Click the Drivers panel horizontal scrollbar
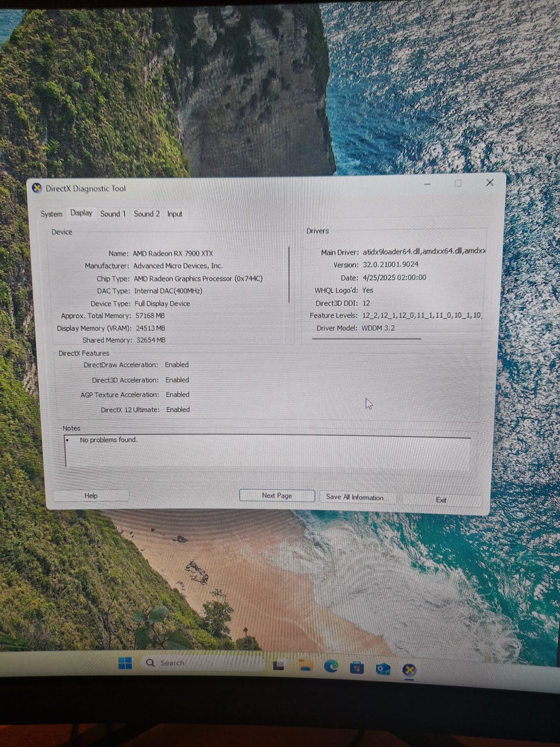 [366, 338]
